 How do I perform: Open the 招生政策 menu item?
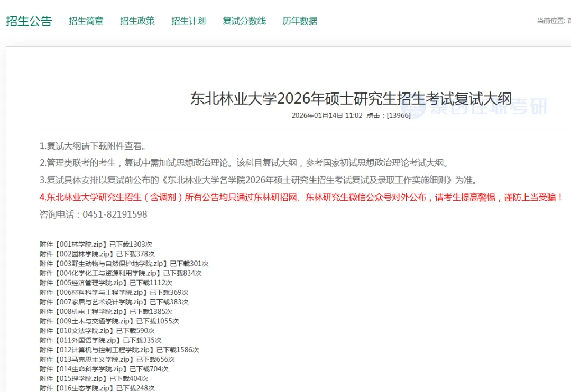pyautogui.click(x=137, y=21)
